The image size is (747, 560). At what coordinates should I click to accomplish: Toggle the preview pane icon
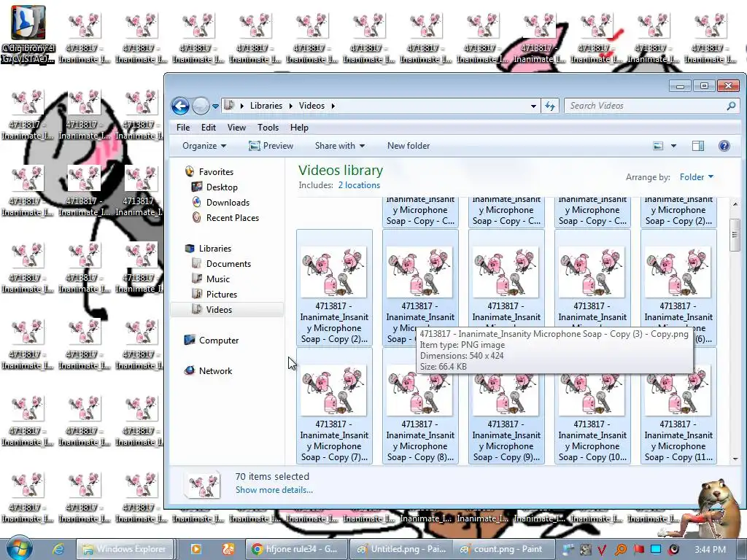pos(698,146)
